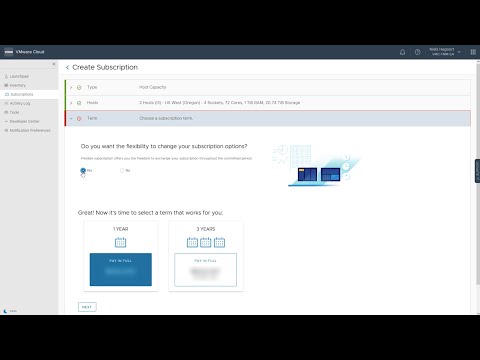Click the page vertical scrollbar
This screenshot has width=480, height=360.
478,173
